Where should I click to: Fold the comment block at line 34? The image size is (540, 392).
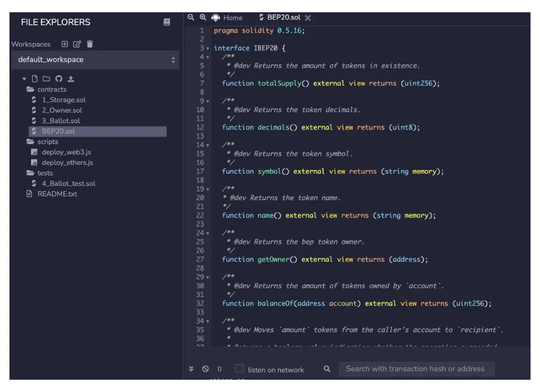coord(208,321)
